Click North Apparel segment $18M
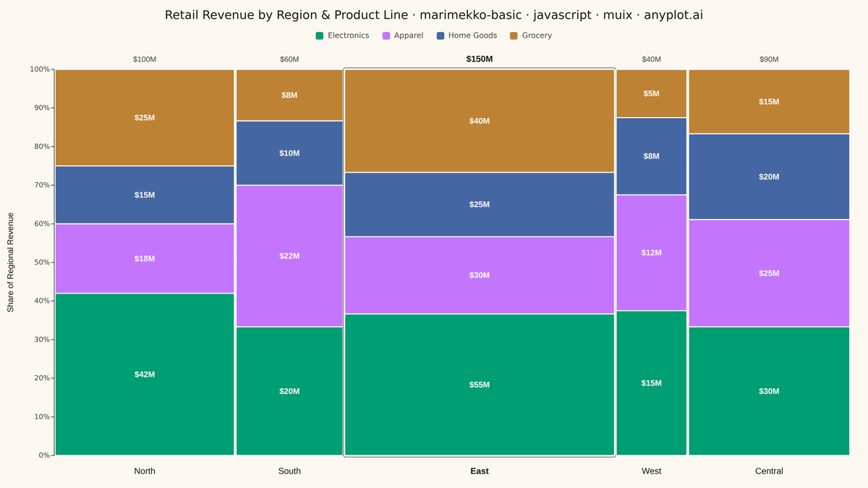The image size is (868, 488). 145,259
